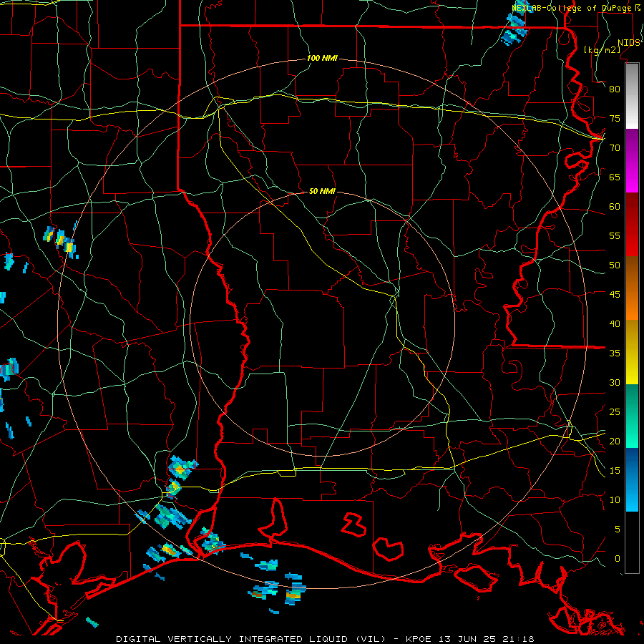Click the KPOE station identifier in the caption
This screenshot has height=644, width=644.
(419, 639)
